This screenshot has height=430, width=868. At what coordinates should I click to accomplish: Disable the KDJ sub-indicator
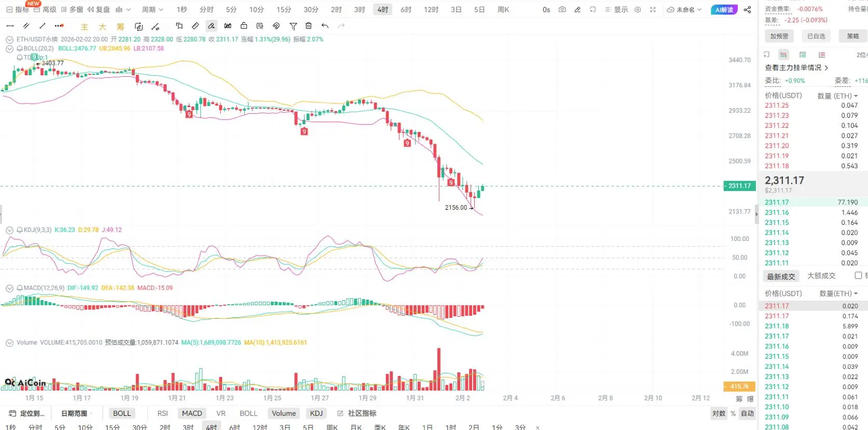coord(316,413)
